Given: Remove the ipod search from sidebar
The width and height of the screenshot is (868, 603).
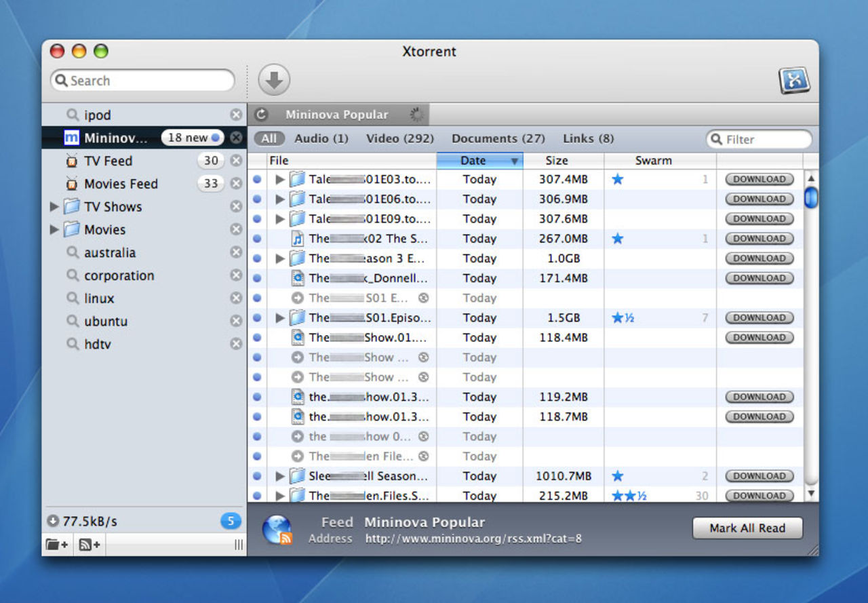Looking at the screenshot, I should pos(235,115).
